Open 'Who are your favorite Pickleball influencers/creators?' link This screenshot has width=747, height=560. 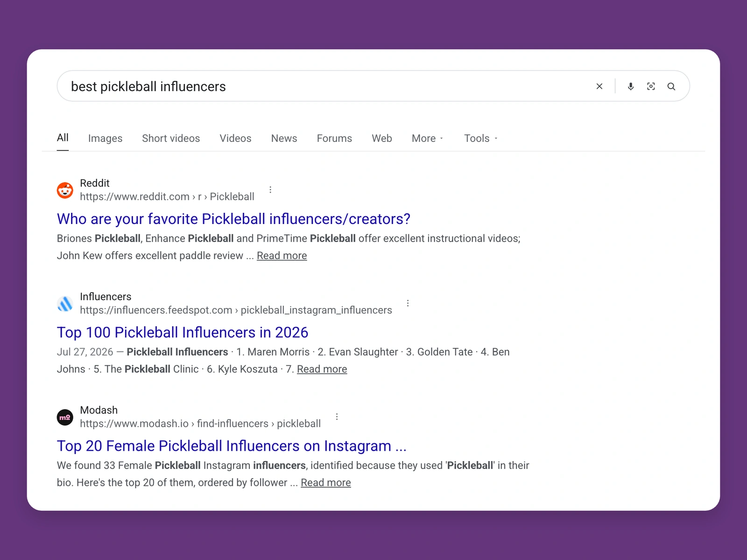click(x=233, y=218)
